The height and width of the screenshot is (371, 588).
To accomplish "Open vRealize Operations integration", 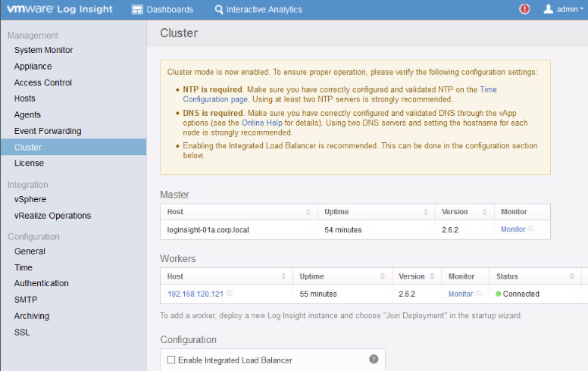I will (x=52, y=216).
